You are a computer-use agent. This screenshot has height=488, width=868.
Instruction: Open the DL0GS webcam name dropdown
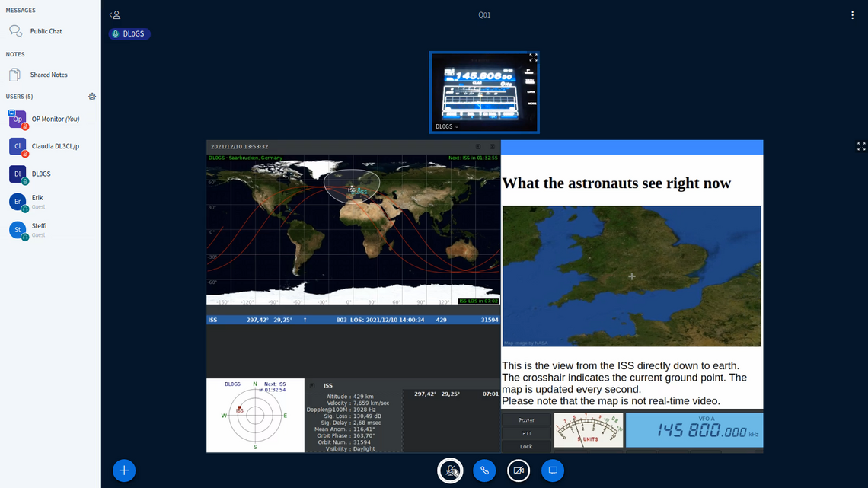tap(447, 126)
